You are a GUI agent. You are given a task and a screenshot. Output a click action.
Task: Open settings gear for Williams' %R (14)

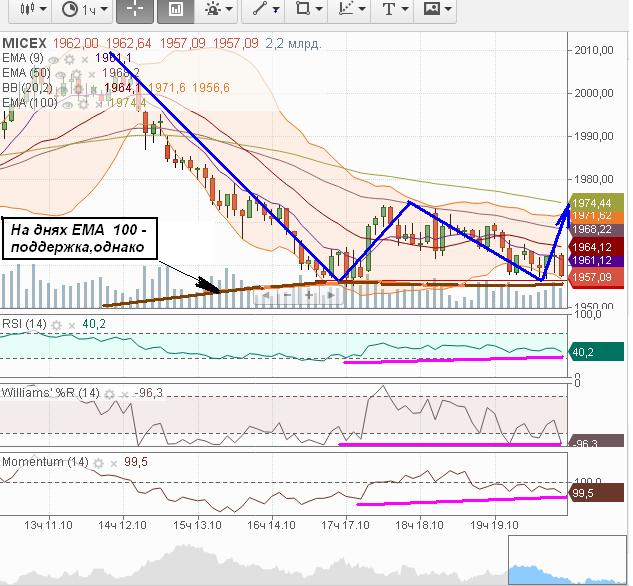coord(109,394)
